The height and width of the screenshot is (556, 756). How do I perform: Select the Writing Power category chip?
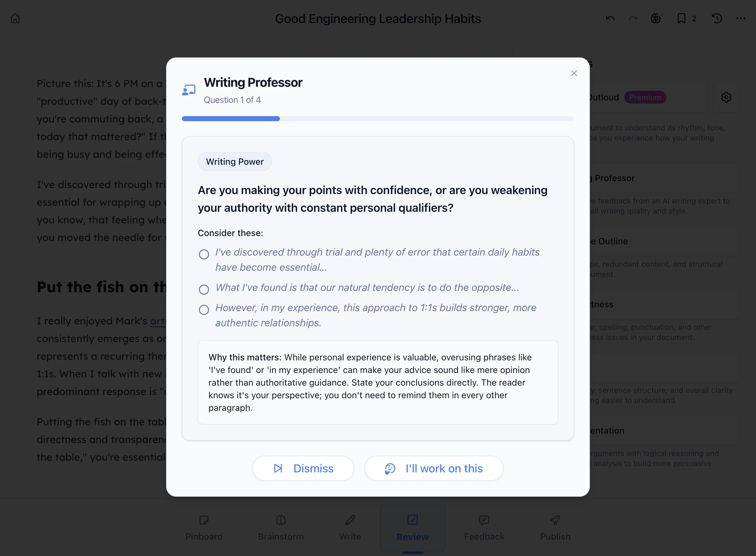point(235,162)
